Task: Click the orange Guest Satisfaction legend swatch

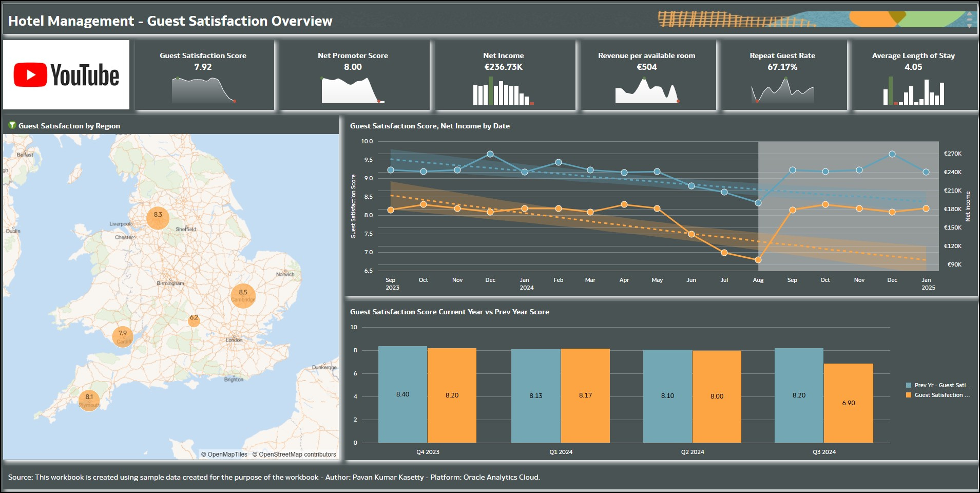Action: click(909, 395)
